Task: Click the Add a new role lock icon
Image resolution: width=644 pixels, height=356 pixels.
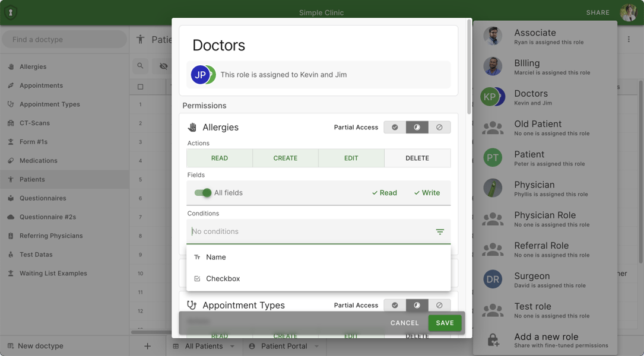Action: (x=493, y=340)
